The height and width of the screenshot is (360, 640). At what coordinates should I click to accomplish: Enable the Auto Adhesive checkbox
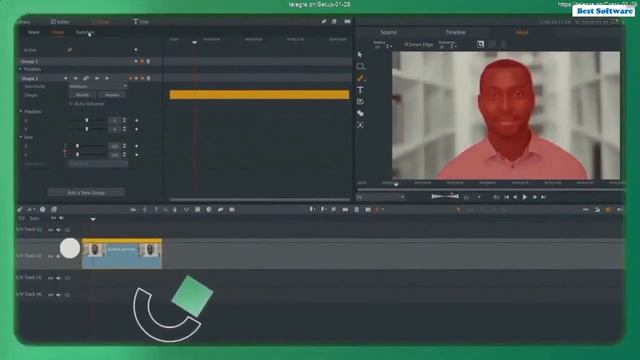pyautogui.click(x=71, y=104)
